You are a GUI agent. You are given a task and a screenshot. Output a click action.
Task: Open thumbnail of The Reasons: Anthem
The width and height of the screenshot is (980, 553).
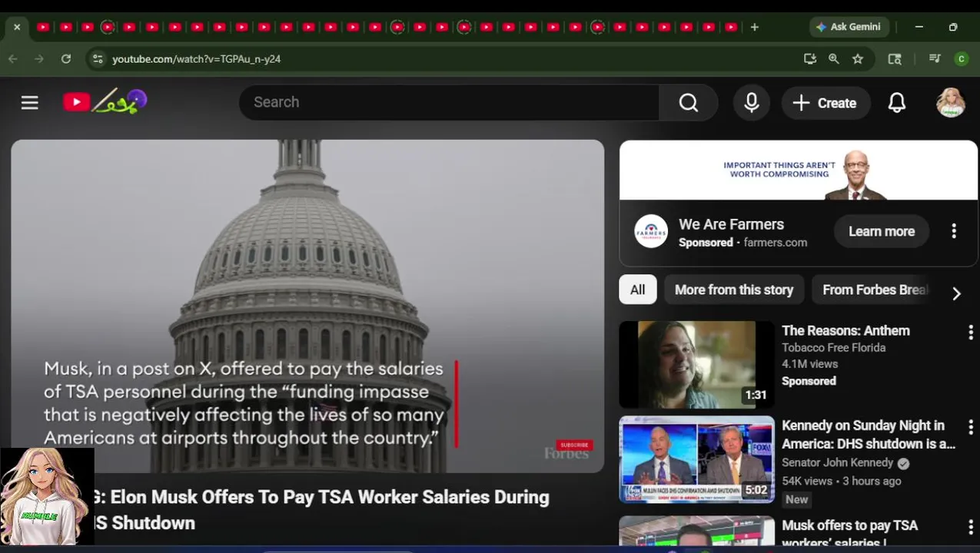696,365
